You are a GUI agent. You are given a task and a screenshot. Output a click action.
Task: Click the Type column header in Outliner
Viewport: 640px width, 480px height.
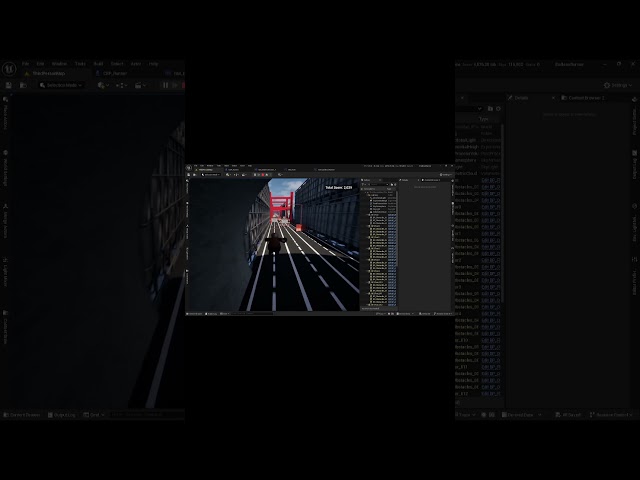(x=484, y=119)
